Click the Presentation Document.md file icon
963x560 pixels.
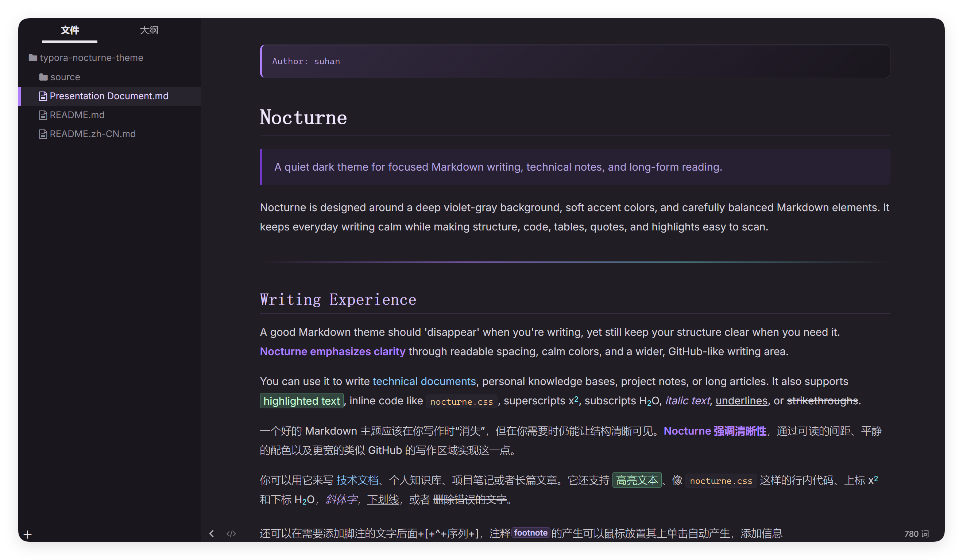43,96
